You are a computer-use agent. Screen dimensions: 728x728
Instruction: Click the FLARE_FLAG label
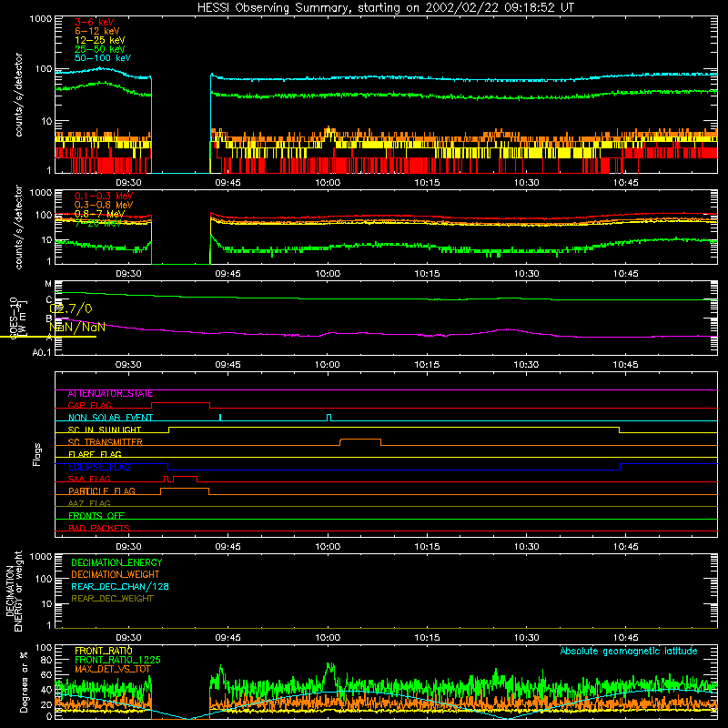(95, 454)
